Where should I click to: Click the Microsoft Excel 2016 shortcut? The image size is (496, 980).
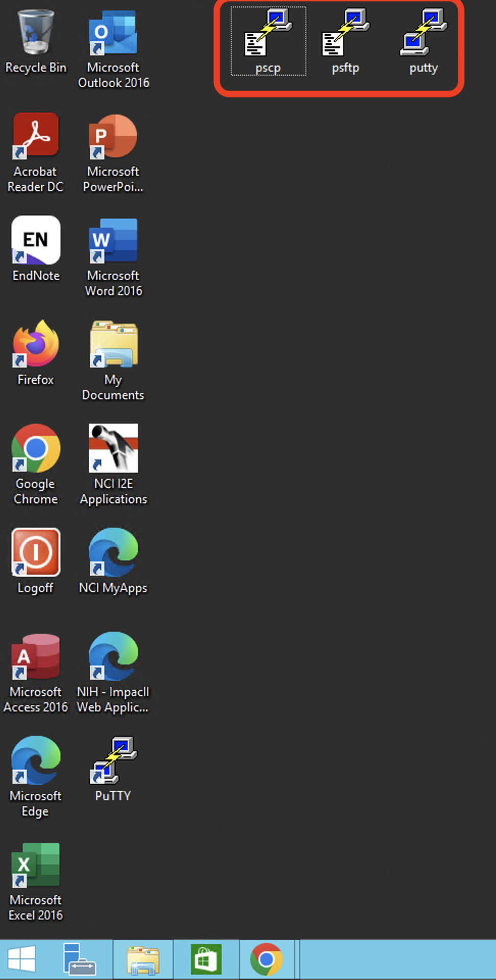click(x=36, y=866)
